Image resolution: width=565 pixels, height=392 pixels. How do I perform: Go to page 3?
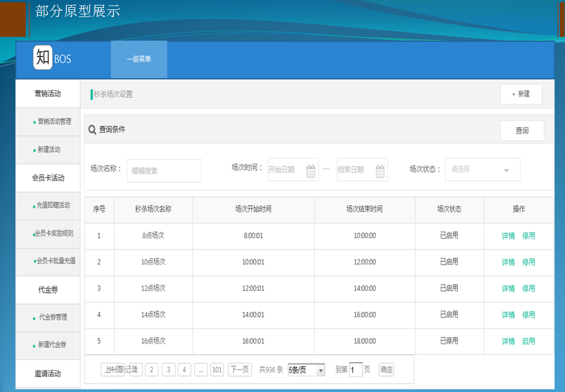168,369
